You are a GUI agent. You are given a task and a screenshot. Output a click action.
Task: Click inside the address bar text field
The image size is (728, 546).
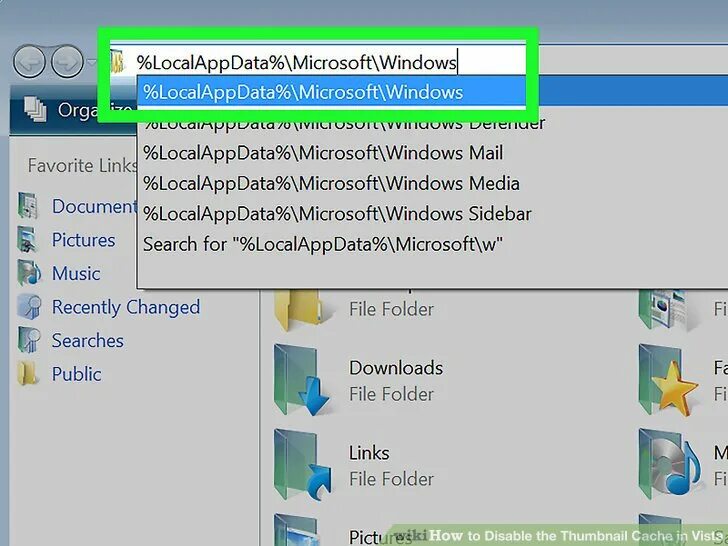click(x=318, y=61)
